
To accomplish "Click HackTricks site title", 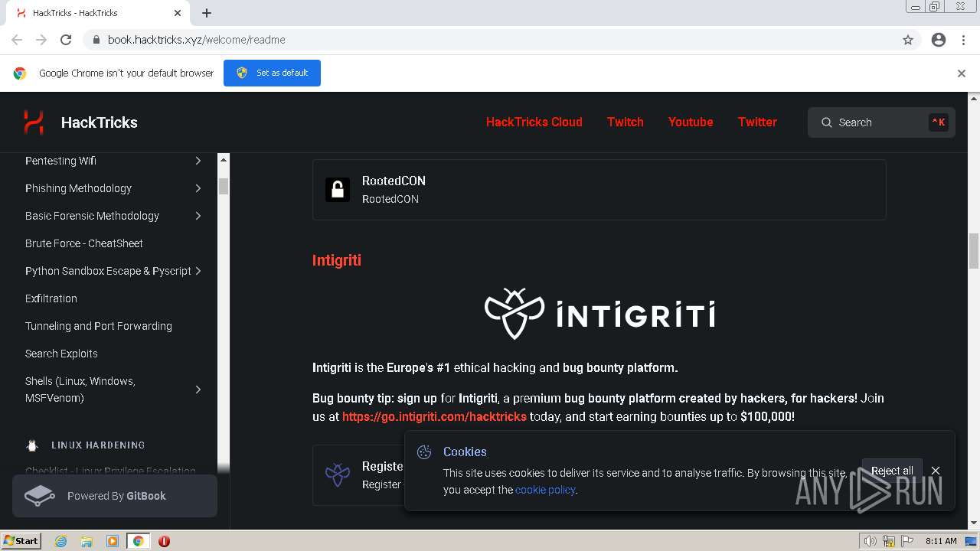I will (100, 122).
